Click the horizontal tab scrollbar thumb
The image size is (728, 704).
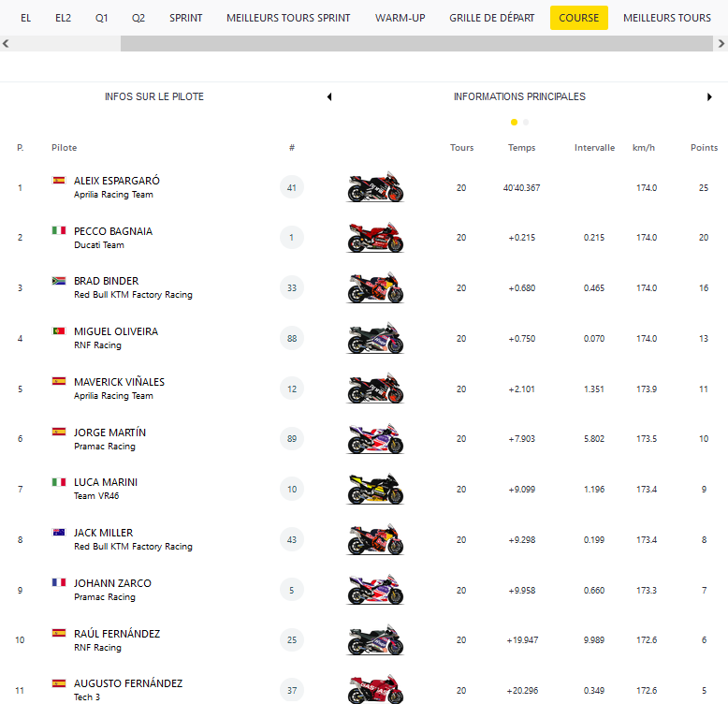[x=415, y=44]
